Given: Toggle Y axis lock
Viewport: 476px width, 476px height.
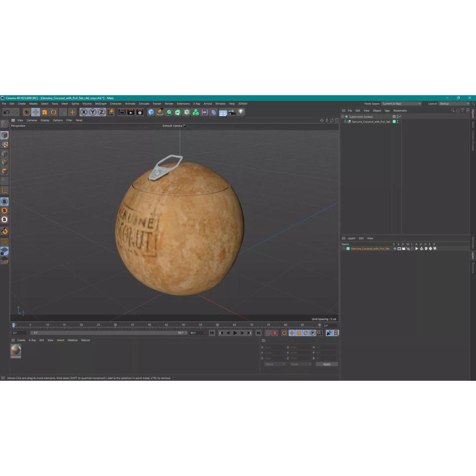Looking at the screenshot, I should pyautogui.click(x=93, y=112).
